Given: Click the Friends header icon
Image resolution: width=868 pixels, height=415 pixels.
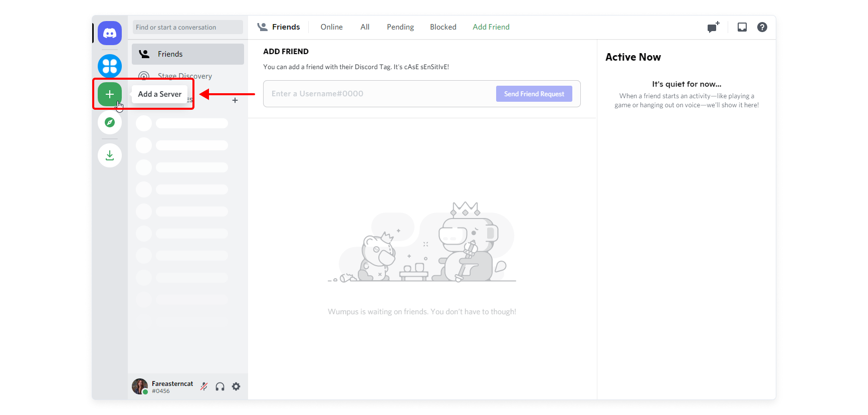Looking at the screenshot, I should pyautogui.click(x=263, y=27).
